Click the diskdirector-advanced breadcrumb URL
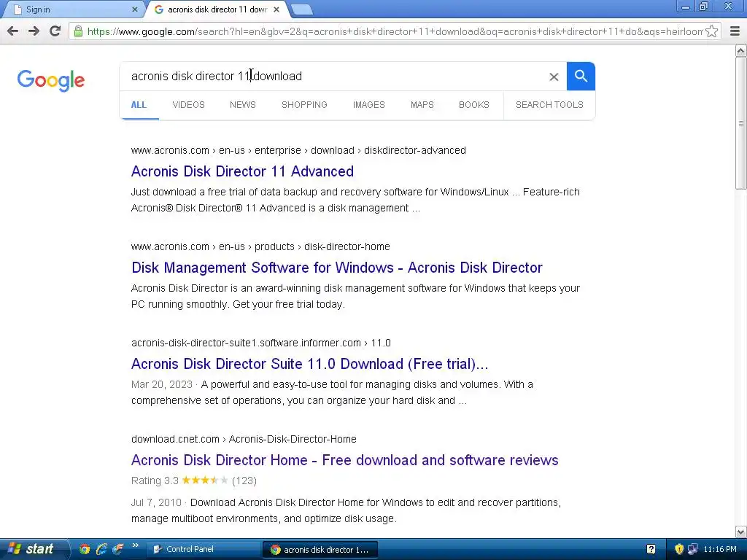747x560 pixels. [x=298, y=150]
